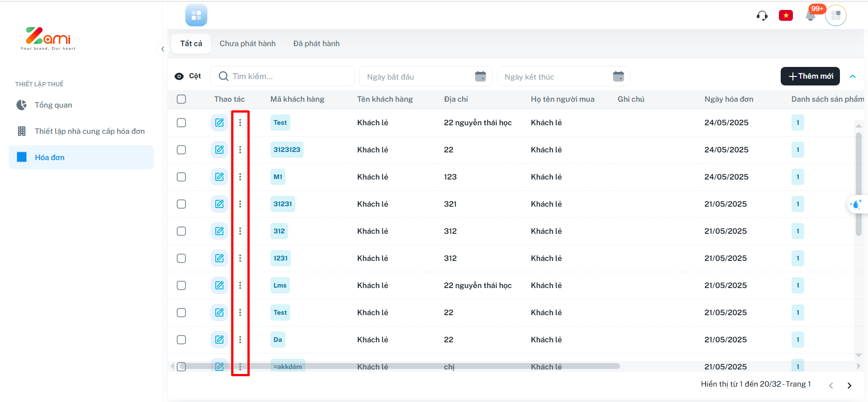The image size is (868, 402).
Task: Check the box for the 31231 row
Action: [181, 204]
